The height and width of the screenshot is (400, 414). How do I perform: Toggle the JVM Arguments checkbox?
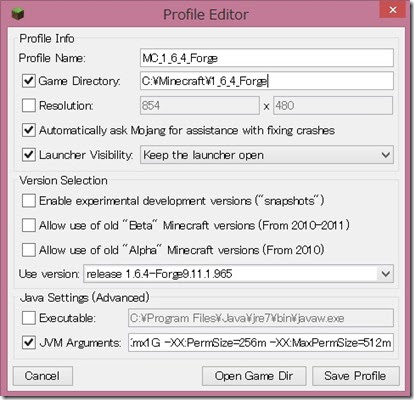tap(29, 342)
